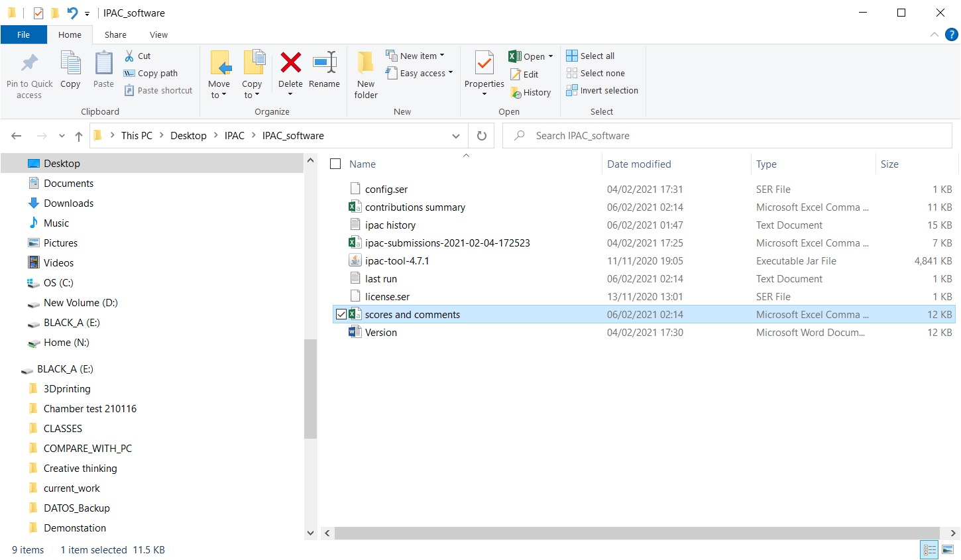Open the File tab
Image resolution: width=961 pixels, height=560 pixels.
[23, 34]
